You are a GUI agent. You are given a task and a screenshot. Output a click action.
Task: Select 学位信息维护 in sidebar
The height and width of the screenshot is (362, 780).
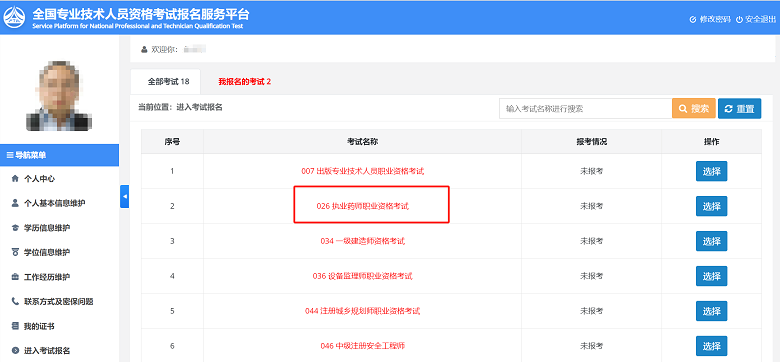coord(41,252)
